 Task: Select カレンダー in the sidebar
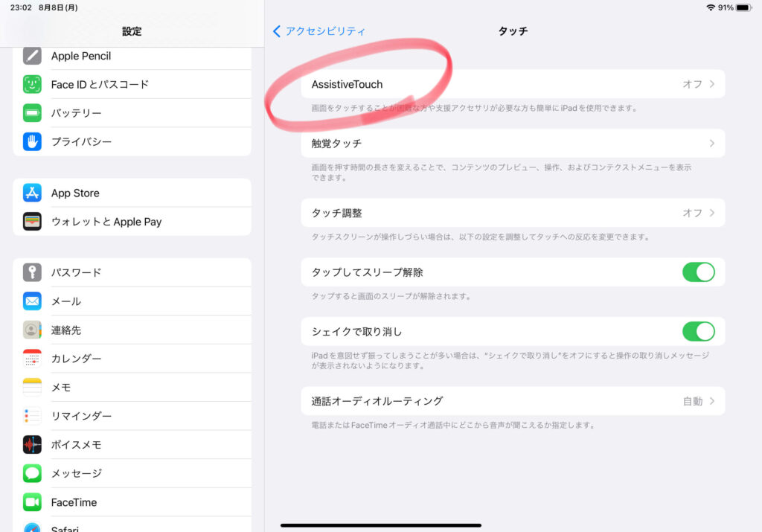pyautogui.click(x=132, y=359)
